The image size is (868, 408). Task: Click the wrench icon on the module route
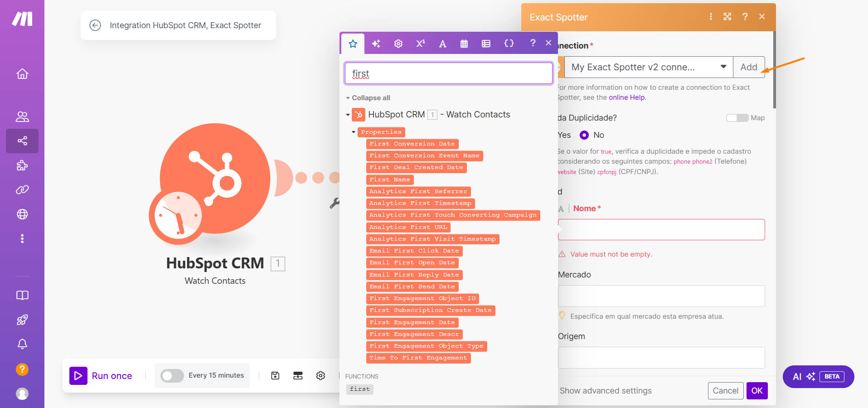pyautogui.click(x=335, y=203)
